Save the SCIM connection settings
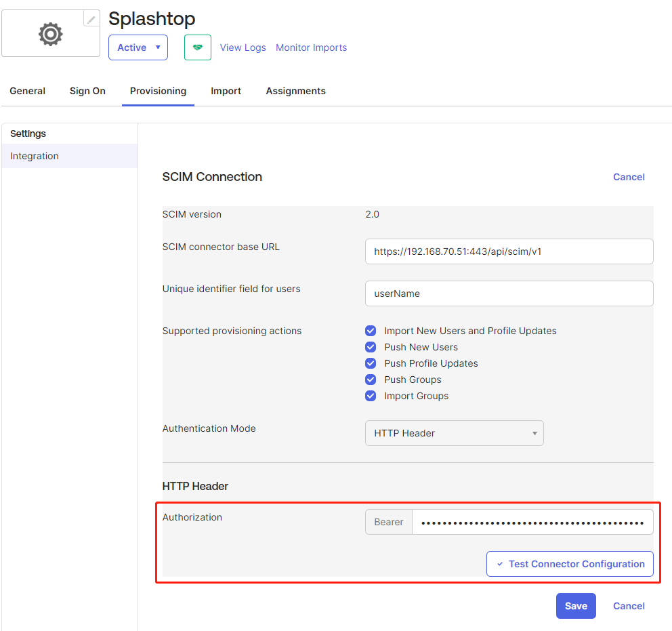Image resolution: width=672 pixels, height=631 pixels. click(x=576, y=606)
